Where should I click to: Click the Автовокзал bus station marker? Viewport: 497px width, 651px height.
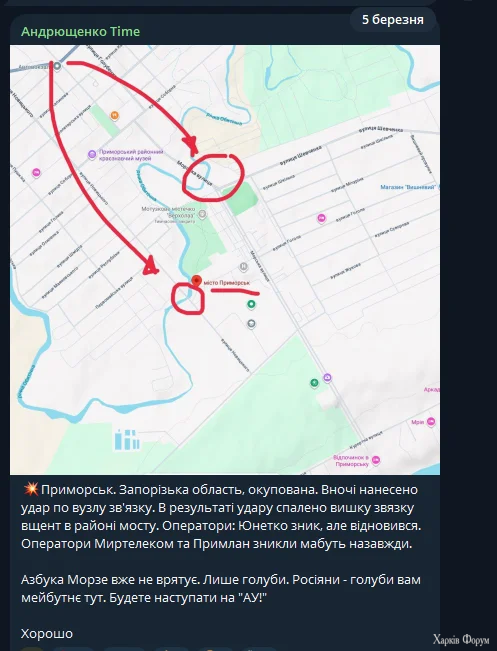coord(57,66)
